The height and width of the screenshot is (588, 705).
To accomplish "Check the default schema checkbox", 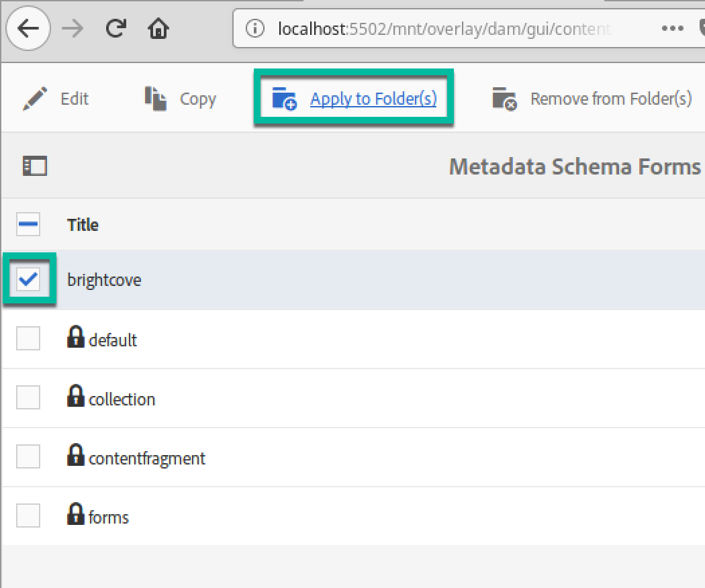I will point(28,339).
